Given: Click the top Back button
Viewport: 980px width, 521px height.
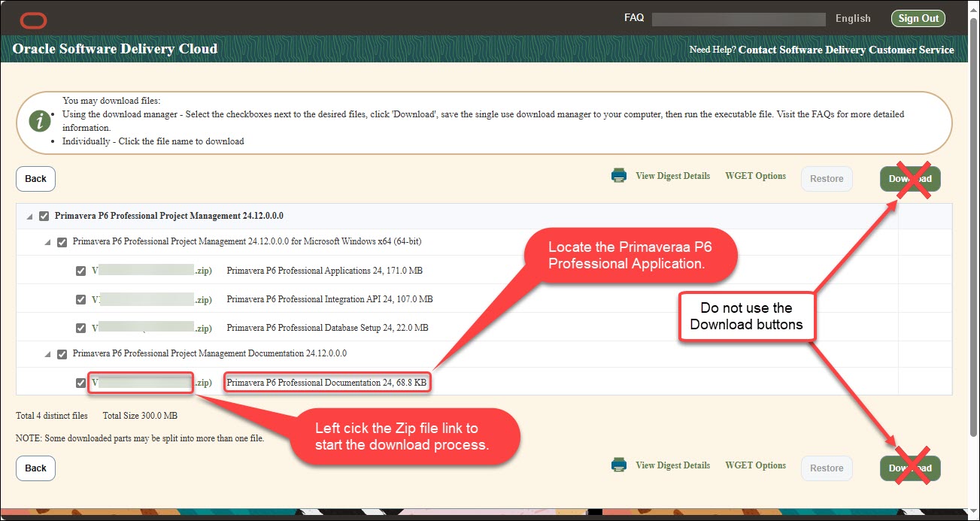Looking at the screenshot, I should [35, 179].
